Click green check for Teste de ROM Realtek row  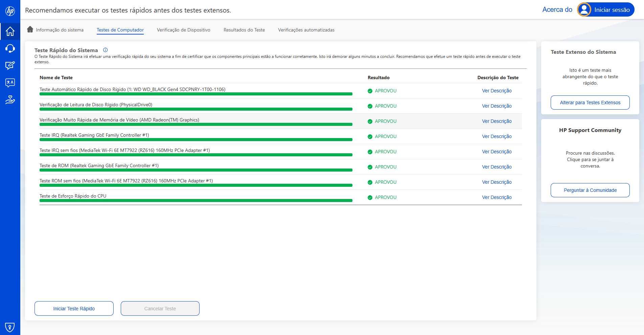click(370, 167)
